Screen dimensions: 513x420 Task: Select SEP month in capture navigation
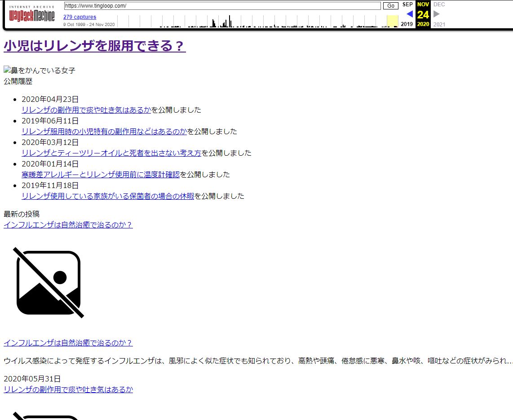click(x=407, y=4)
